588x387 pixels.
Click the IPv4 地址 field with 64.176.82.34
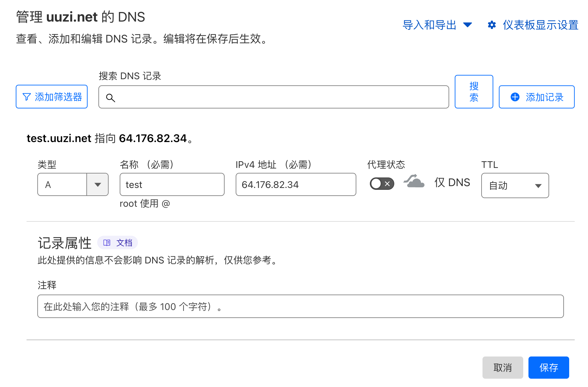[x=296, y=185]
